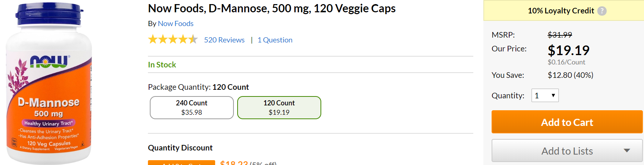Click the Add to Lists button label
Viewport: 644px width, 165px height.
tap(567, 151)
